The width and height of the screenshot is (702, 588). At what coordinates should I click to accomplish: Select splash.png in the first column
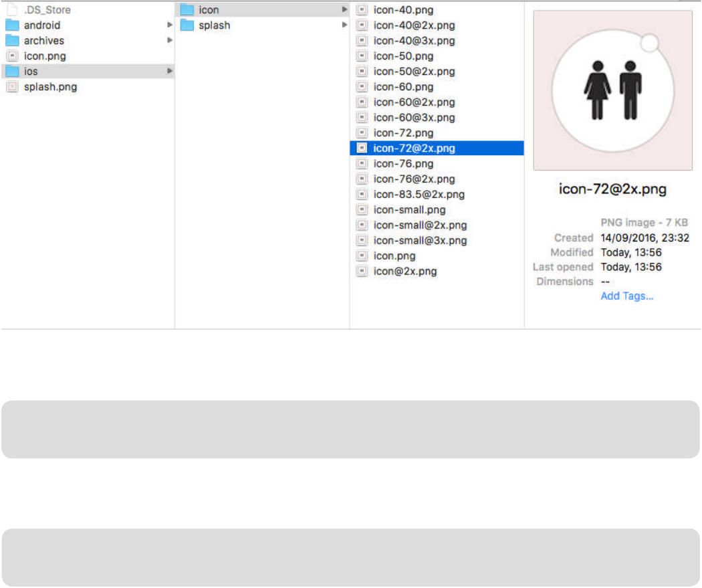(50, 87)
